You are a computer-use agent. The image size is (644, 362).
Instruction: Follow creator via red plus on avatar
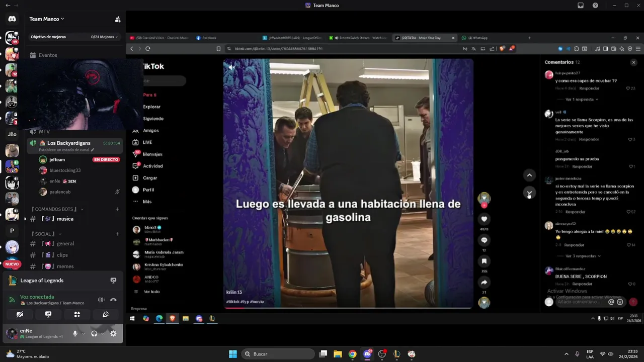484,205
